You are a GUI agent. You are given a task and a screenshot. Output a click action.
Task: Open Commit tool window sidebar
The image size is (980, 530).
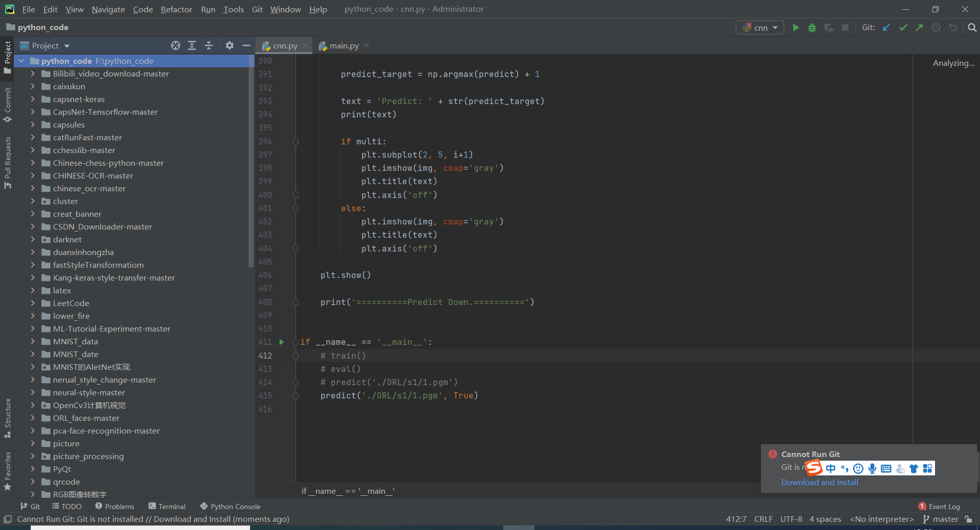7,105
